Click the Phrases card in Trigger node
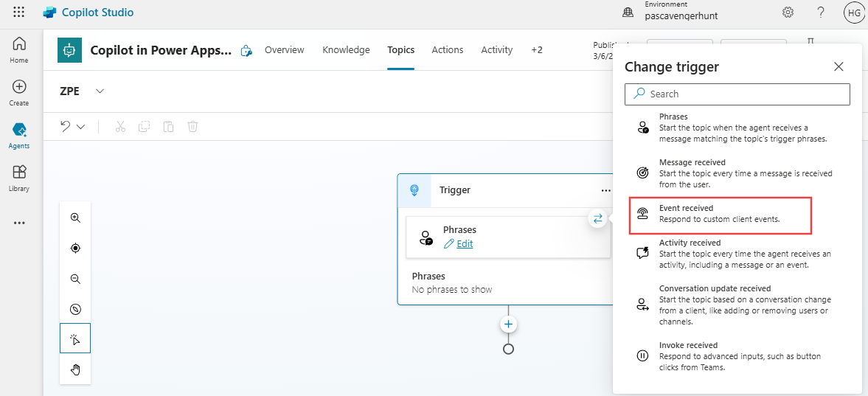 click(x=508, y=237)
